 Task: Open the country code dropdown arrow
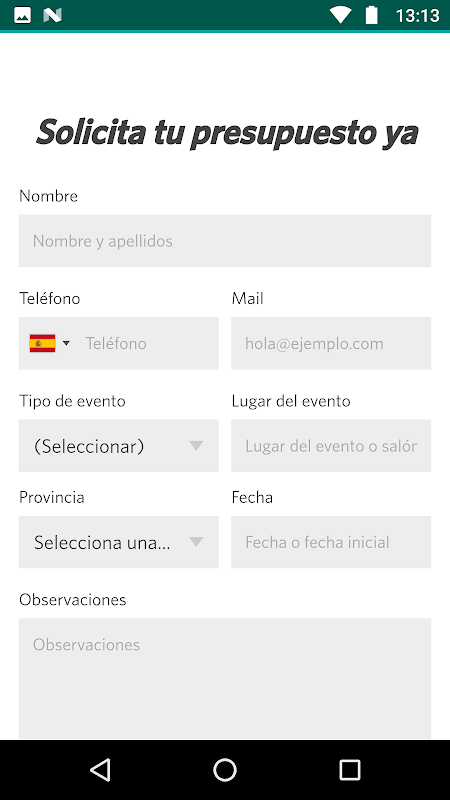click(66, 343)
